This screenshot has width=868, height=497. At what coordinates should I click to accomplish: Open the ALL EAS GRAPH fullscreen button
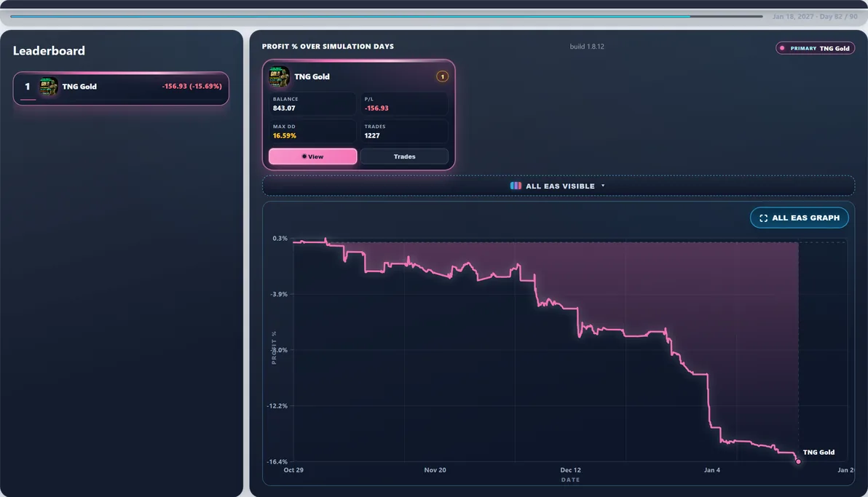click(x=799, y=218)
